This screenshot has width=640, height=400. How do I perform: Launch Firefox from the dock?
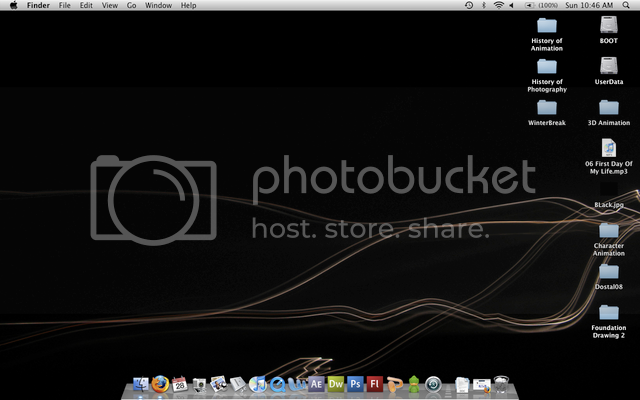[x=160, y=384]
